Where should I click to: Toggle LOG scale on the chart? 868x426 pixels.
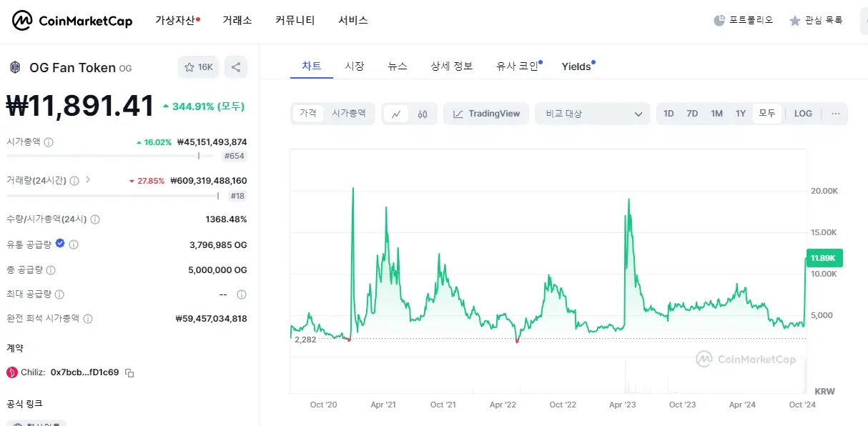click(803, 114)
